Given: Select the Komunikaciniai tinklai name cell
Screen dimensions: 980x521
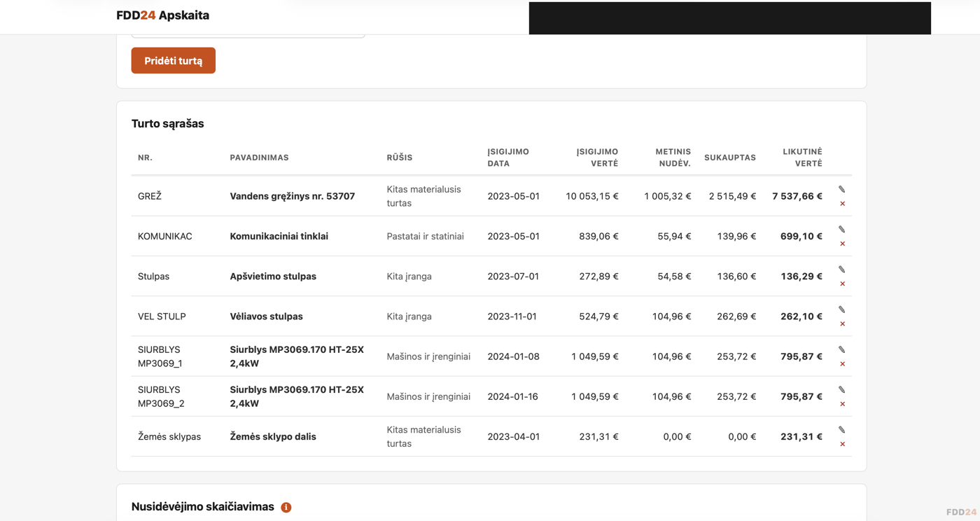Looking at the screenshot, I should point(279,236).
